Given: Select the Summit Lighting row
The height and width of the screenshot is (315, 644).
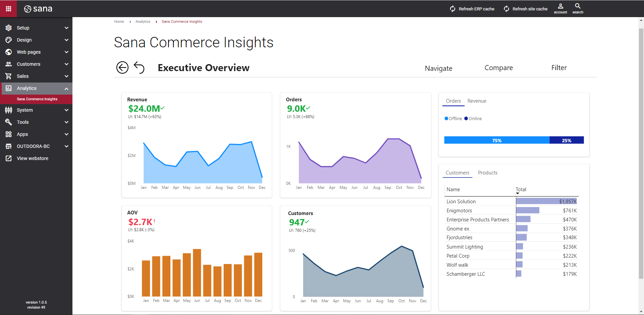Looking at the screenshot, I should (512, 247).
